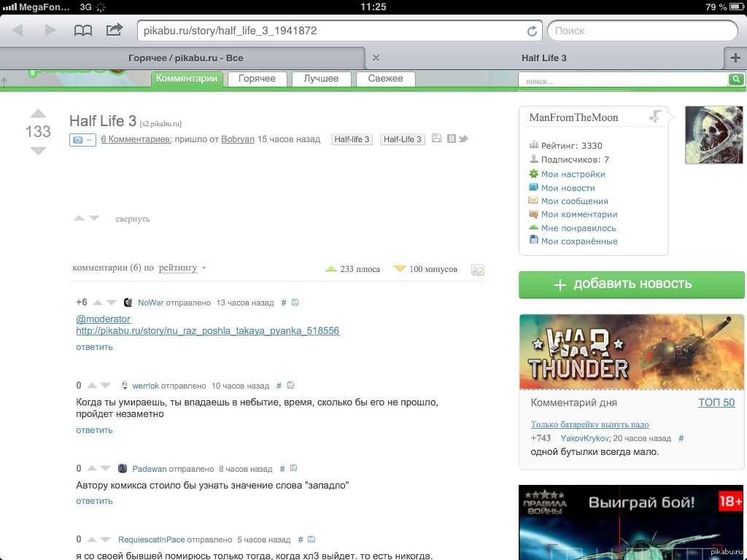
Task: Toggle the post image display button
Action: click(x=82, y=140)
